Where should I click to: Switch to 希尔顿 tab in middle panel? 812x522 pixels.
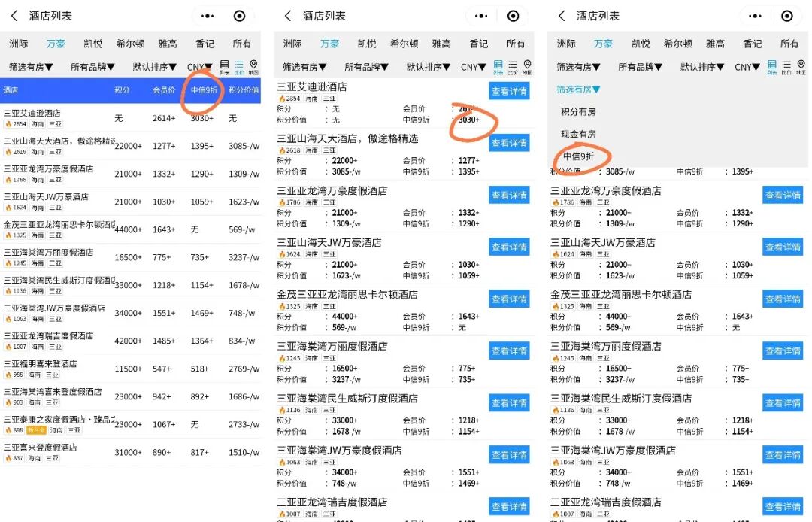point(404,44)
